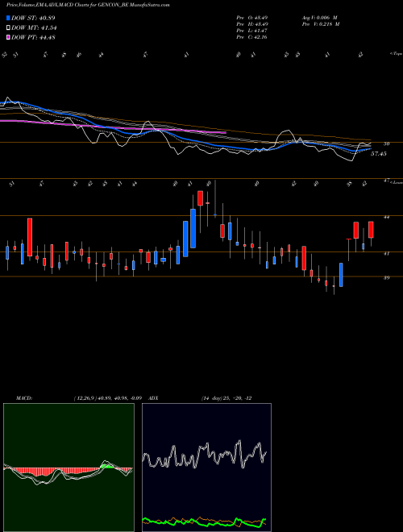Screen dimensions: 403x532
Task: Click the MACD '(12,26,9) 40.89, 40.98, -0.09' values
Action: [107, 398]
